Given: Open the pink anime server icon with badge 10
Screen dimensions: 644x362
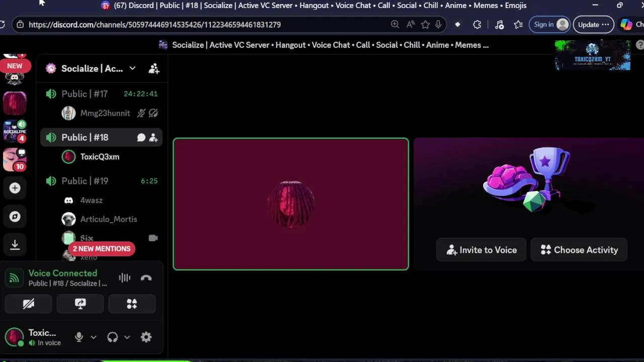Looking at the screenshot, I should (15, 160).
